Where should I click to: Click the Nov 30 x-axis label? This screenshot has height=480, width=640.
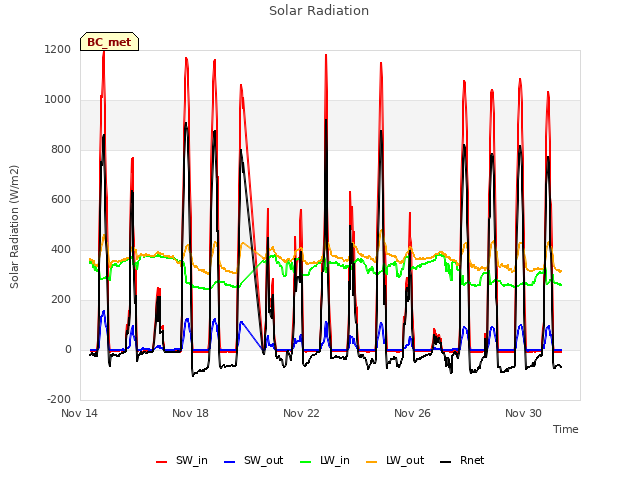point(523,413)
